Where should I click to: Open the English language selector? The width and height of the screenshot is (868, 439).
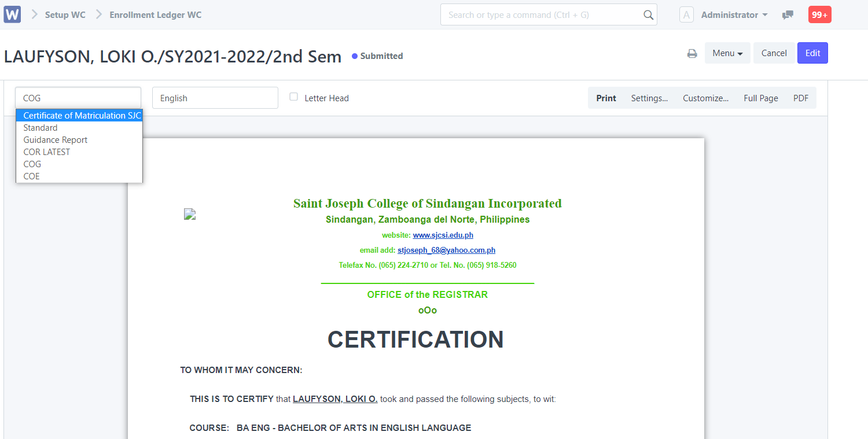click(215, 97)
